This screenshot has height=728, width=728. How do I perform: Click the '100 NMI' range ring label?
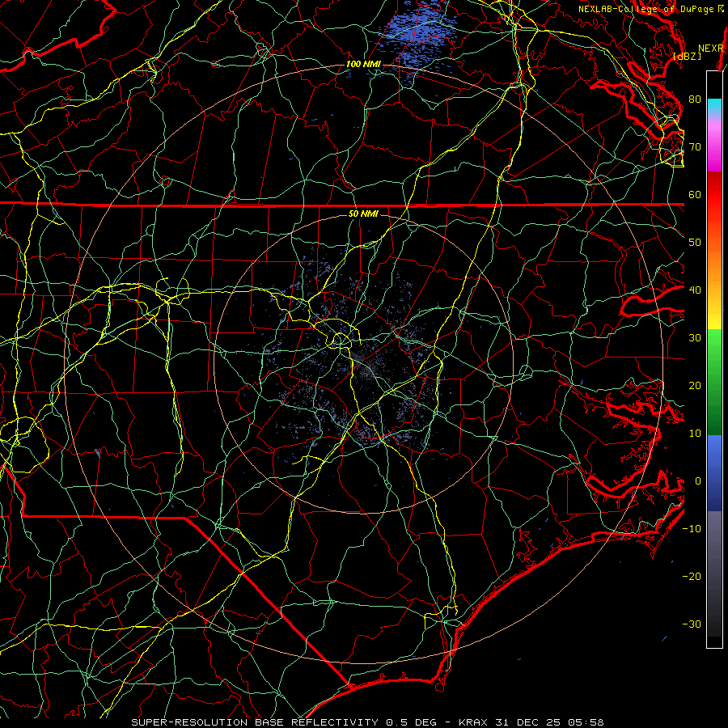[x=363, y=64]
